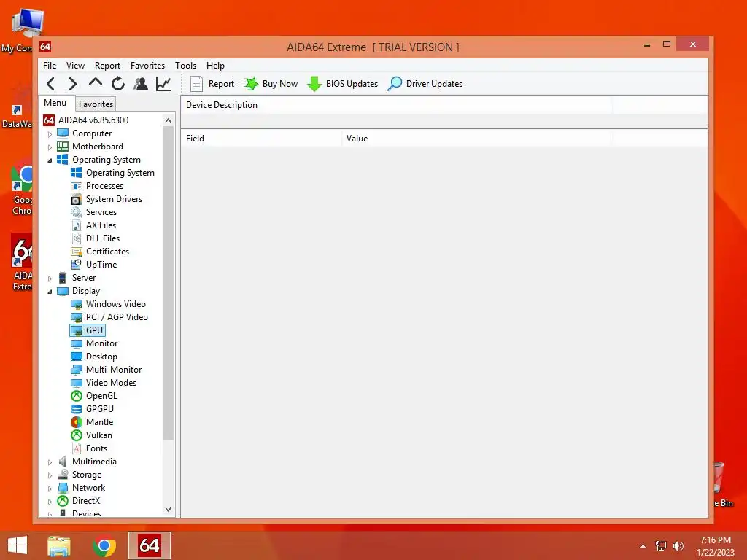Switch to the Favorites tab in the sidebar
This screenshot has width=747, height=560.
click(x=96, y=104)
